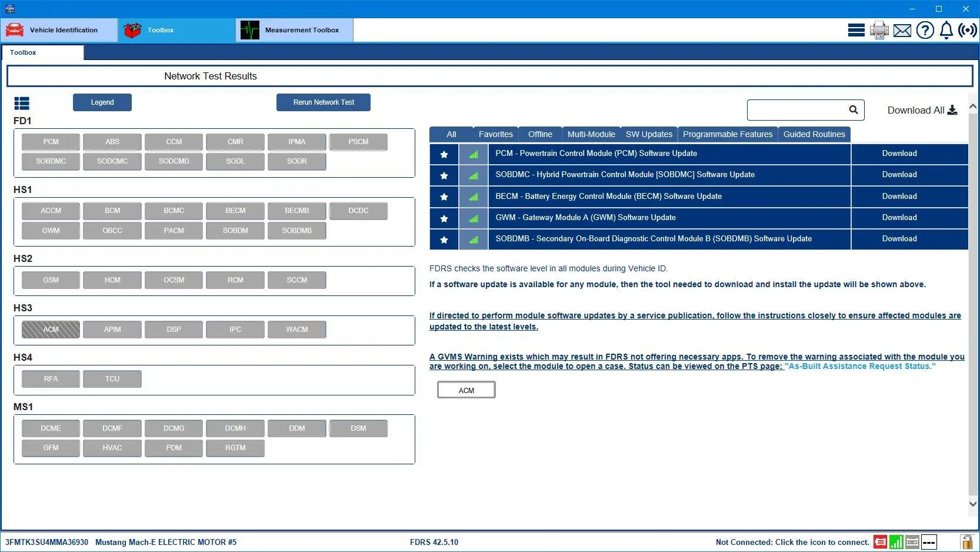Open the help question mark icon
The height and width of the screenshot is (552, 980).
coord(925,30)
